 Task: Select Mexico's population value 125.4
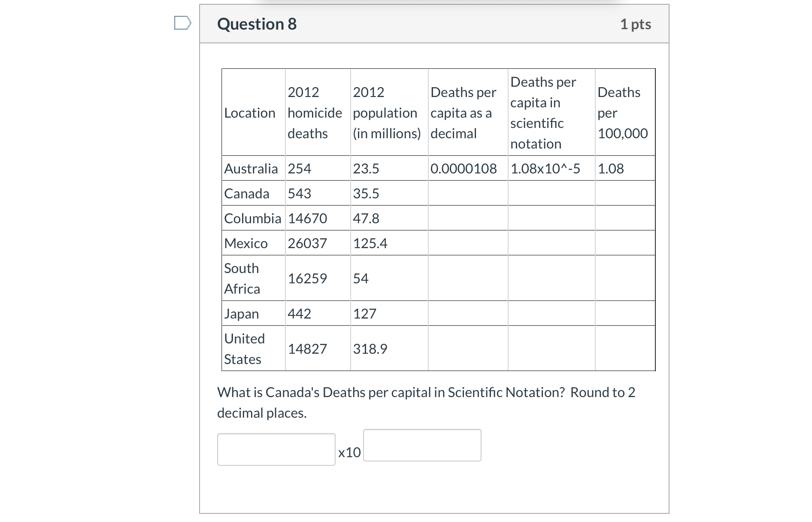370,243
